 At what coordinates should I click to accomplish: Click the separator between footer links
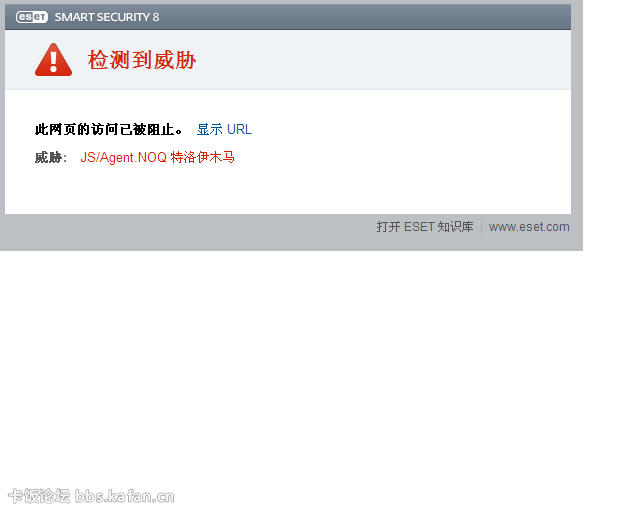(481, 227)
